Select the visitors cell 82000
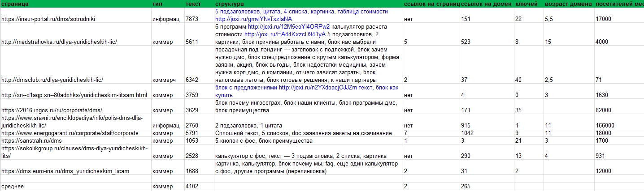 tap(619, 106)
